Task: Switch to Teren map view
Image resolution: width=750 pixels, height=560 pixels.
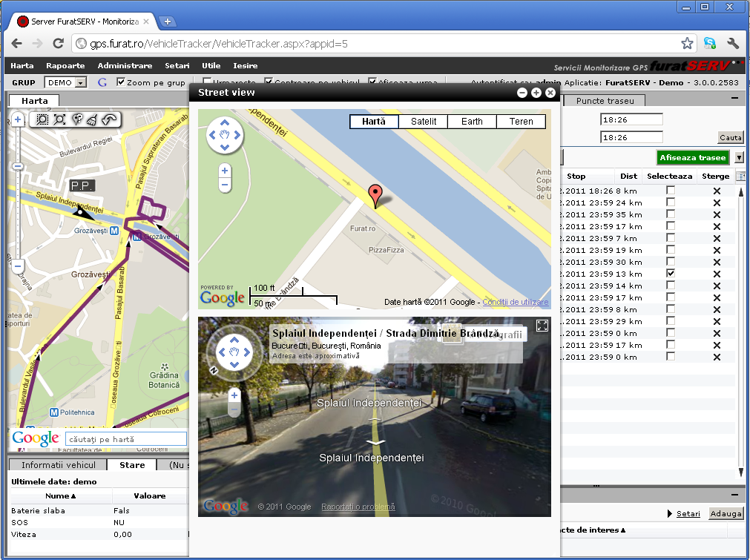Action: click(x=522, y=122)
